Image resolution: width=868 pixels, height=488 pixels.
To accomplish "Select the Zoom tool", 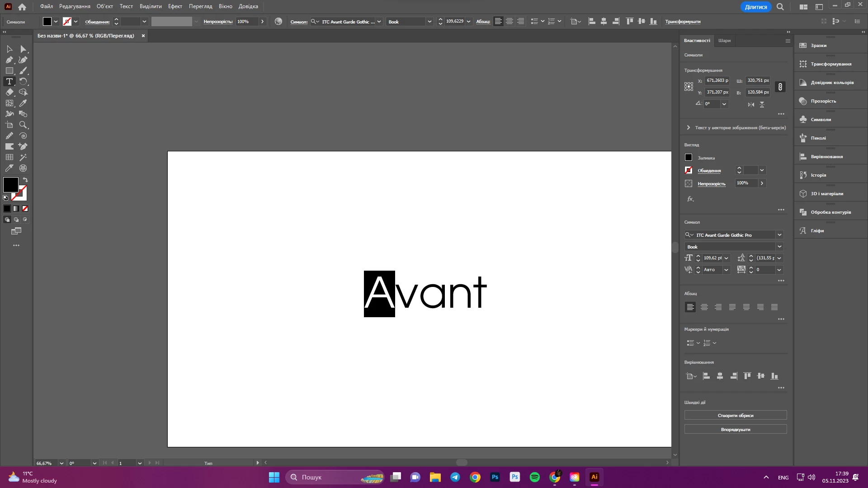I will 23,125.
